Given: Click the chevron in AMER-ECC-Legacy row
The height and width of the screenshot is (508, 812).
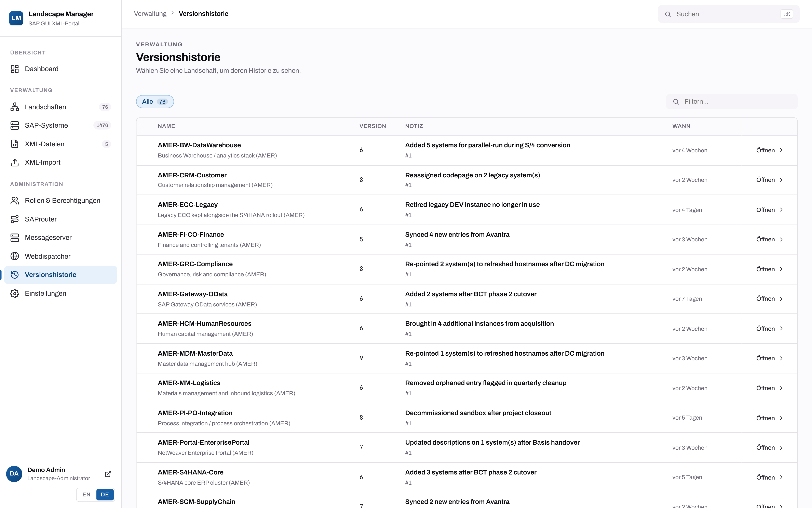Looking at the screenshot, I should 781,210.
